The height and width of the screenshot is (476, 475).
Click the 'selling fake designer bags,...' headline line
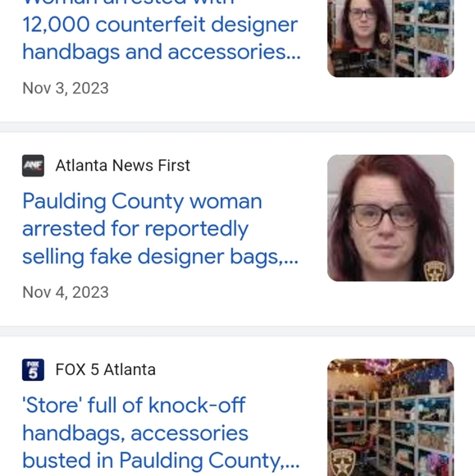click(160, 257)
